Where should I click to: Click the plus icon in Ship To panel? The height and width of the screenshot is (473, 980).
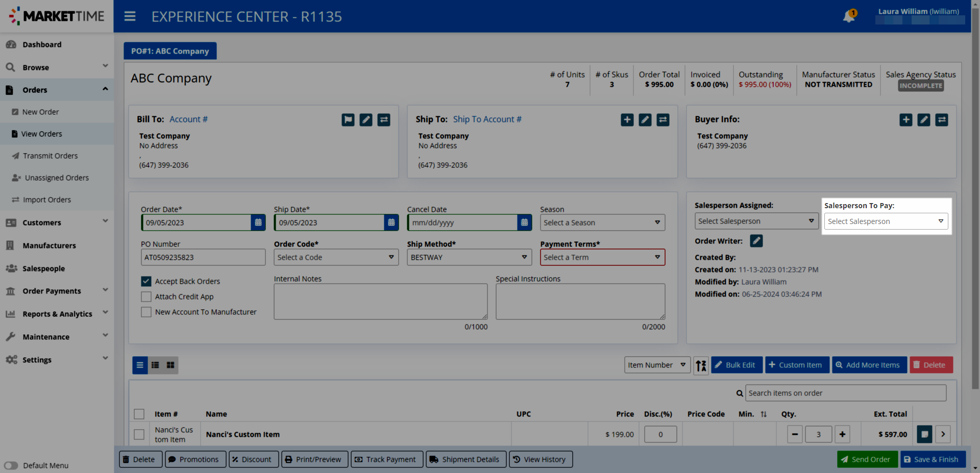[x=627, y=120]
